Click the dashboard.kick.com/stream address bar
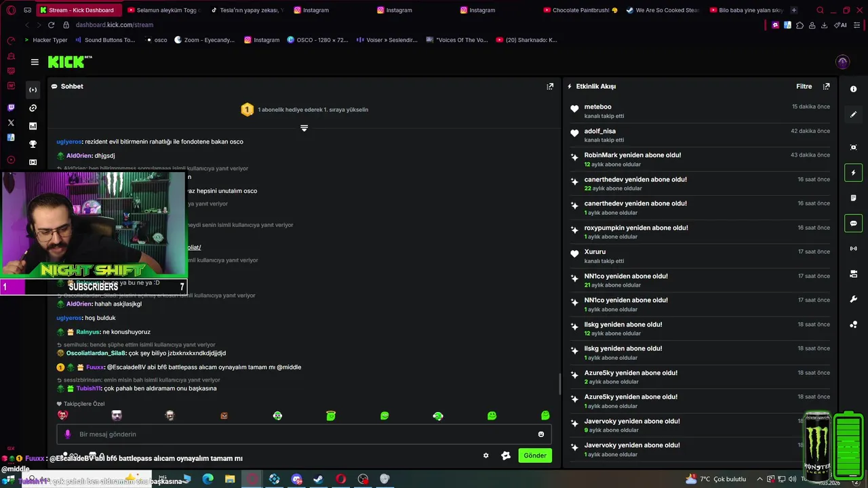Viewport: 868px width, 488px height. pos(115,25)
